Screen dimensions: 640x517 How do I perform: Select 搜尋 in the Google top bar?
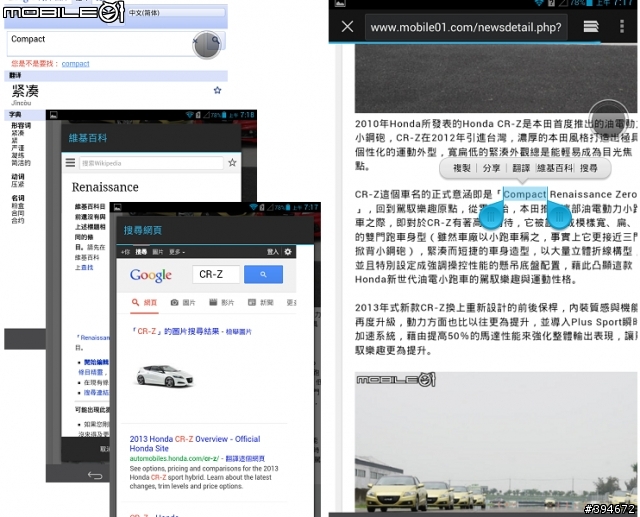click(x=141, y=252)
